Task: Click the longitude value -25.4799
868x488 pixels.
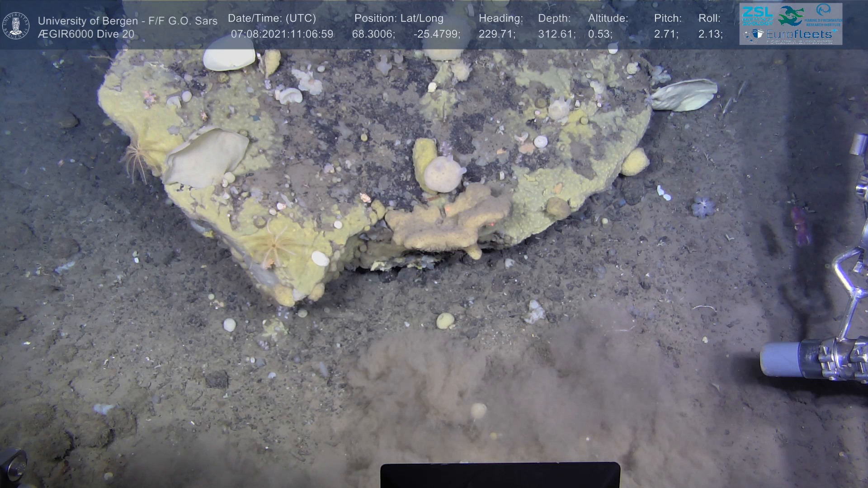Action: (x=437, y=34)
